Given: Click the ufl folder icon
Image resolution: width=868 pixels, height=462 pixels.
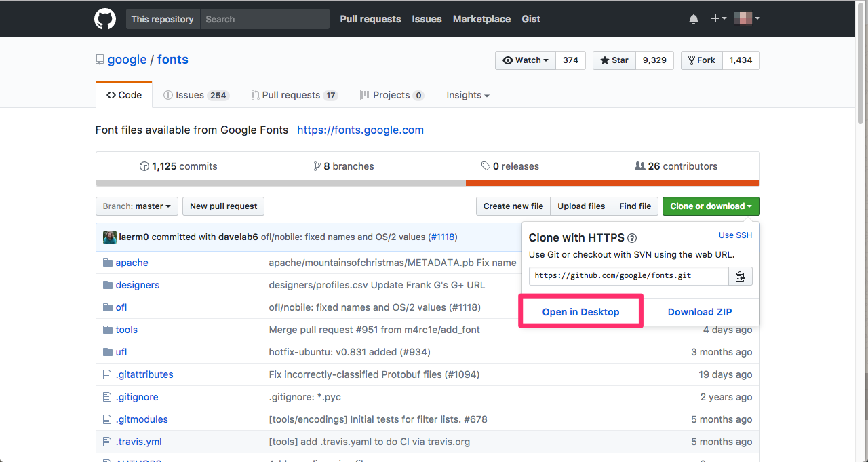Looking at the screenshot, I should (107, 352).
